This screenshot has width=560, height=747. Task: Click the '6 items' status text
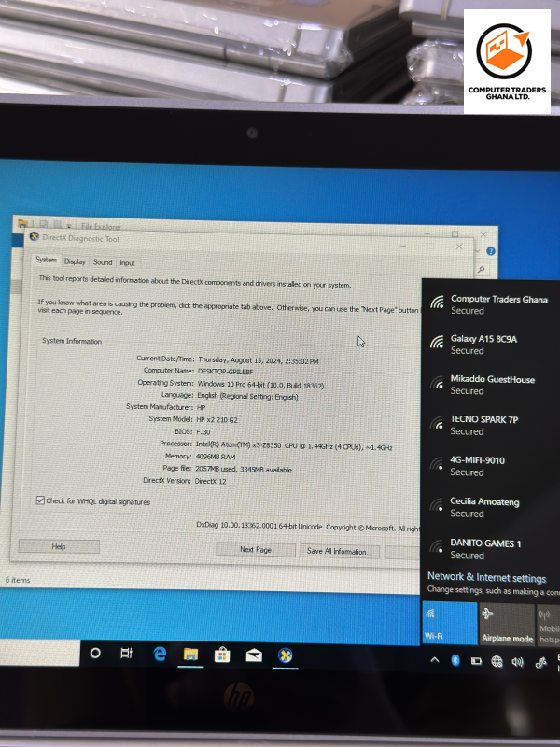click(x=18, y=580)
